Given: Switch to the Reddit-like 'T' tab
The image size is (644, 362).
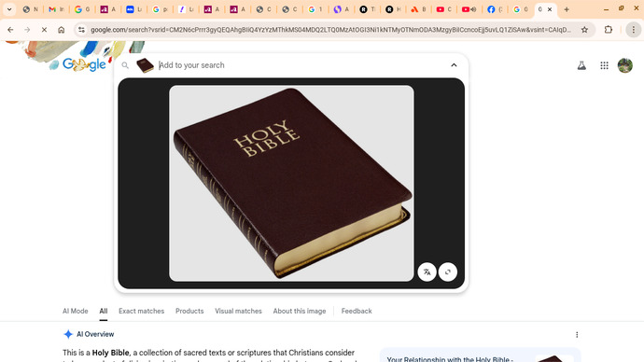Looking at the screenshot, I should (367, 9).
